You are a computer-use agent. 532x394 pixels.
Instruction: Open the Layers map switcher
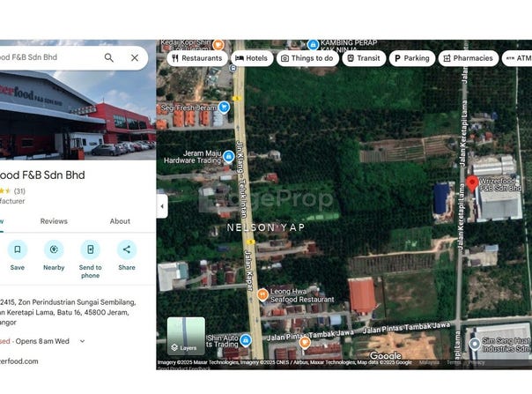pyautogui.click(x=186, y=336)
